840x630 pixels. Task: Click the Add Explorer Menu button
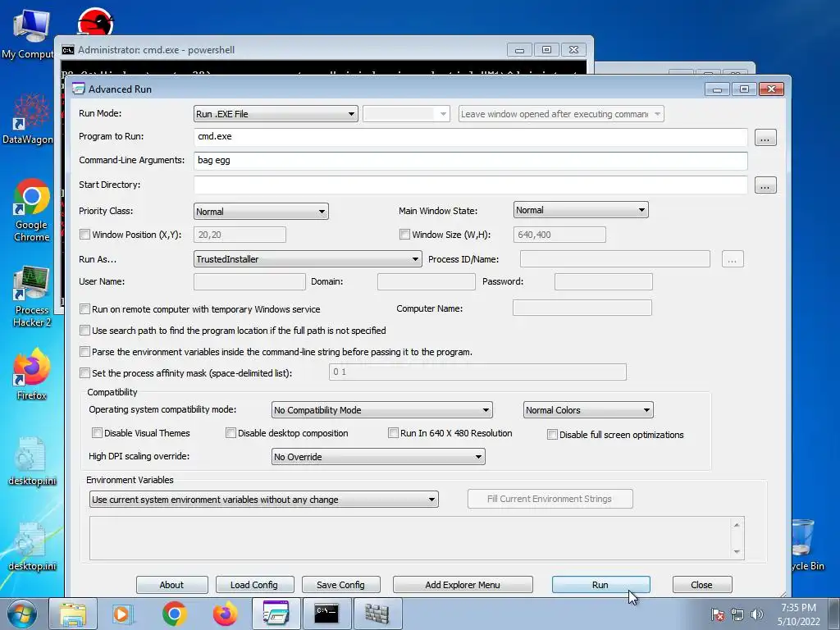[x=463, y=584]
